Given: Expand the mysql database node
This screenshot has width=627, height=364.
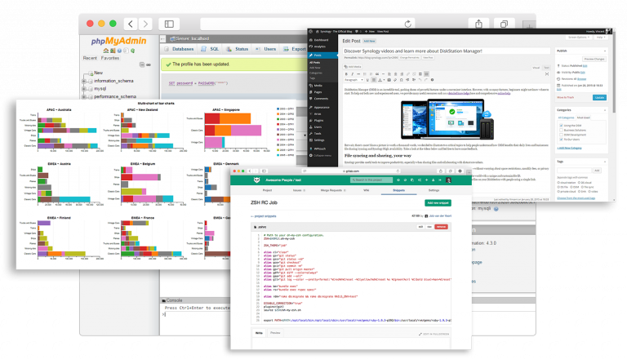Looking at the screenshot, I should [84, 89].
